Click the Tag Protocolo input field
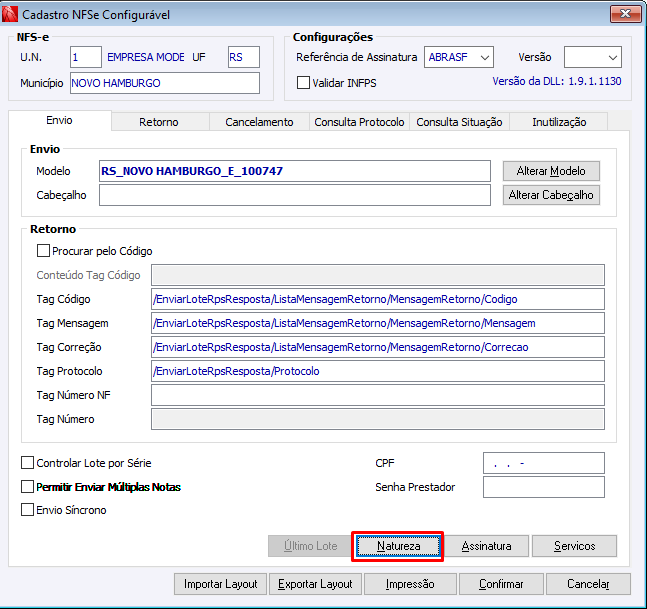This screenshot has height=609, width=647. [x=378, y=371]
